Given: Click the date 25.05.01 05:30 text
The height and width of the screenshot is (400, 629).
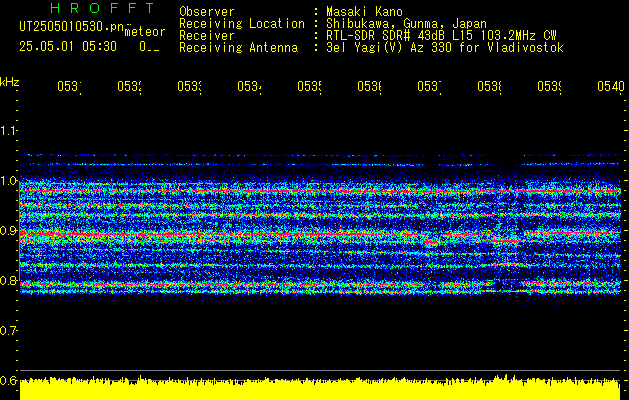Looking at the screenshot, I should point(68,47).
